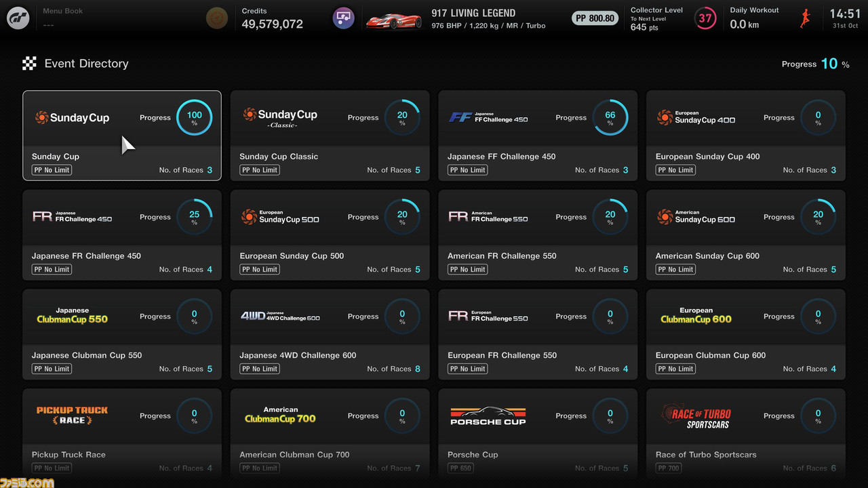The image size is (868, 488).
Task: Select the red 917 car thumbnail
Action: 394,20
